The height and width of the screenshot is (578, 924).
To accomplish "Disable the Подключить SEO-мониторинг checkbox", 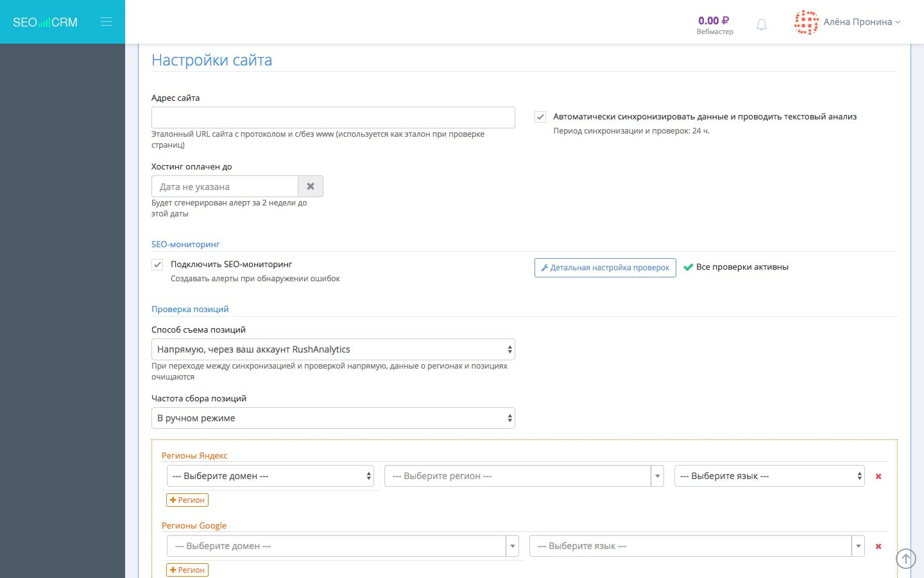I will (x=157, y=264).
